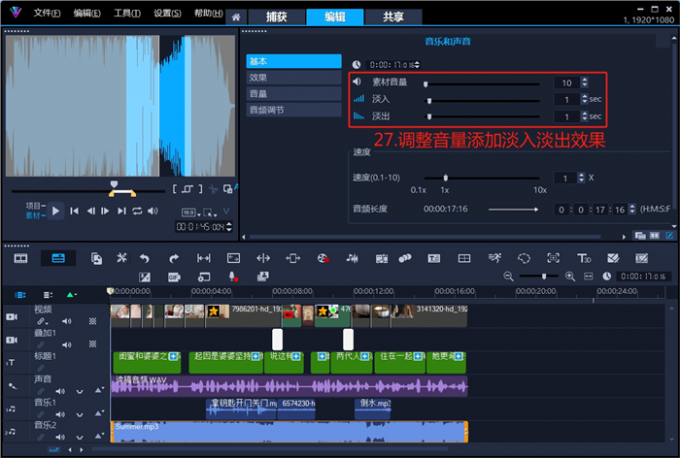
Task: Click the fade-in icon
Action: coord(359,99)
